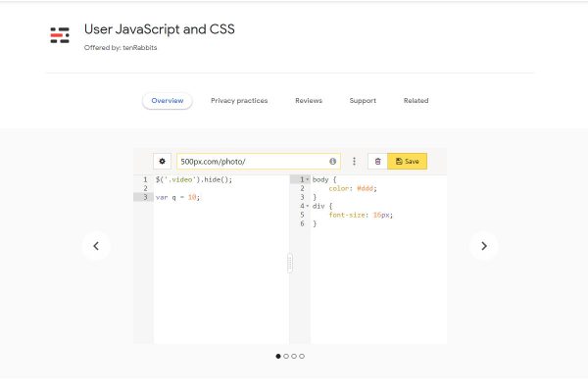Open the gear settings icon in editor

click(x=162, y=162)
